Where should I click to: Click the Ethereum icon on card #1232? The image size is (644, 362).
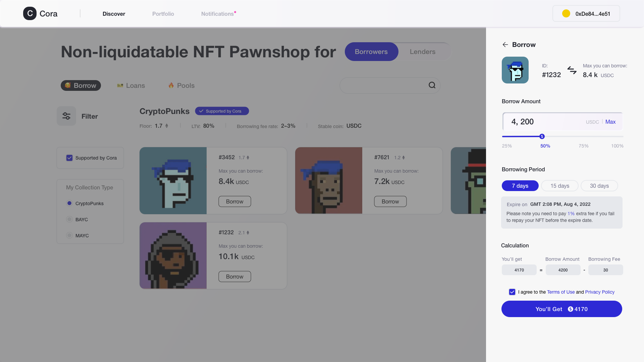tap(248, 233)
